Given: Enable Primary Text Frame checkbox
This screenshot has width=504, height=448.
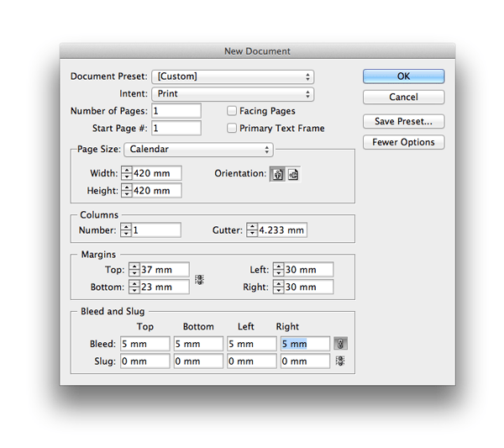Looking at the screenshot, I should 232,129.
